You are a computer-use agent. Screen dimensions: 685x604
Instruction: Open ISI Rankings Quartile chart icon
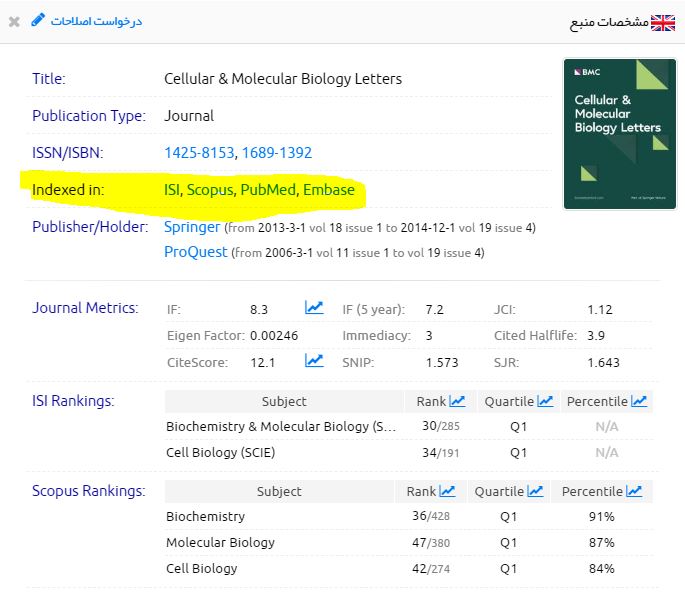point(545,401)
